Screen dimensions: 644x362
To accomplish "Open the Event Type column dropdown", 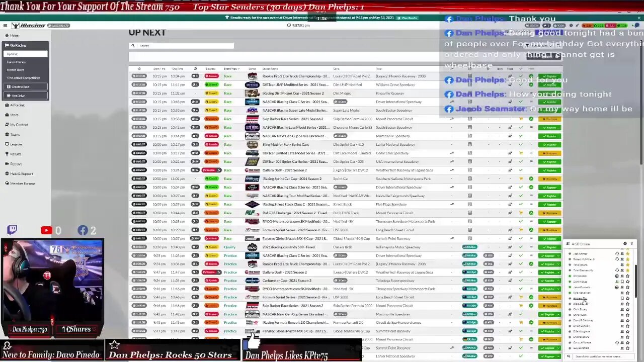I will click(232, 69).
